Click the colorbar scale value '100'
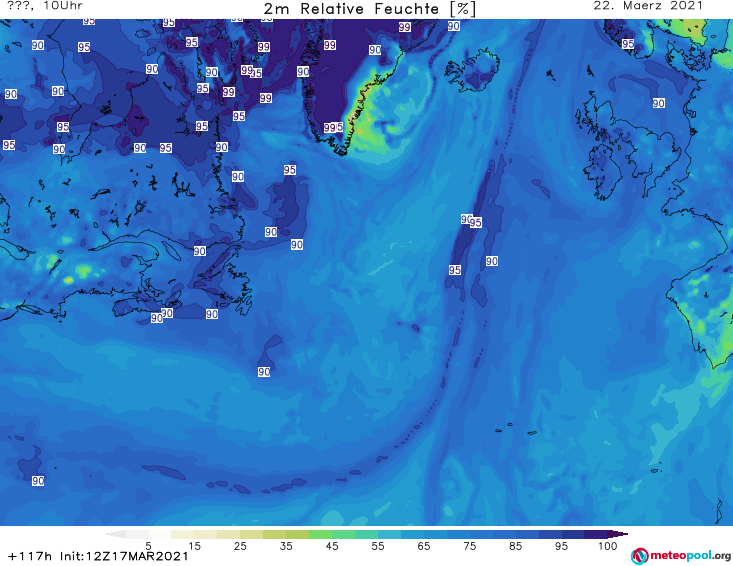Viewport: 733px width, 566px height. pyautogui.click(x=608, y=546)
